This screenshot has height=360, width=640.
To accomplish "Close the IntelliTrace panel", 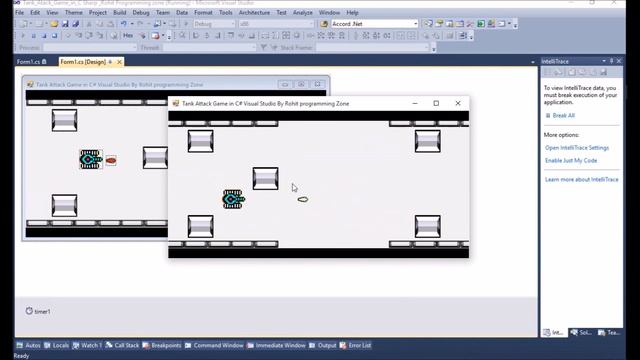I will pos(619,61).
